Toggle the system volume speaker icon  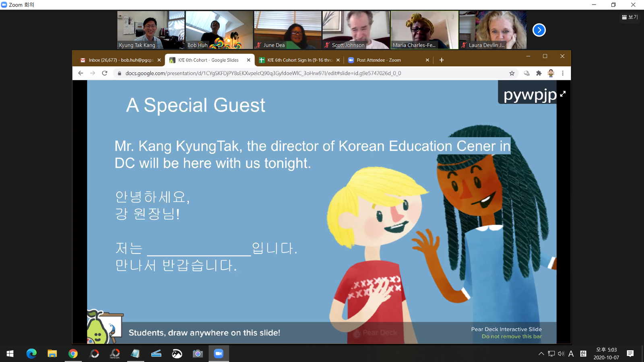[x=561, y=354]
